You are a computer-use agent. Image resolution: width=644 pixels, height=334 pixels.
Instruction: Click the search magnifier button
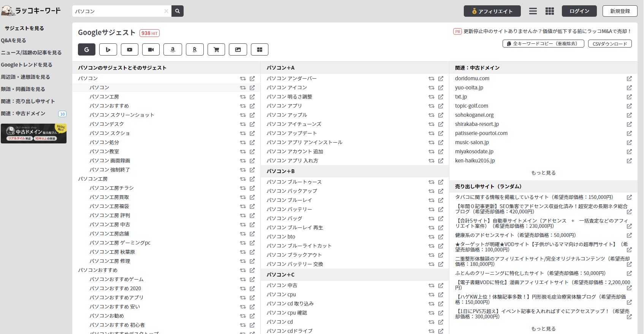coord(178,11)
